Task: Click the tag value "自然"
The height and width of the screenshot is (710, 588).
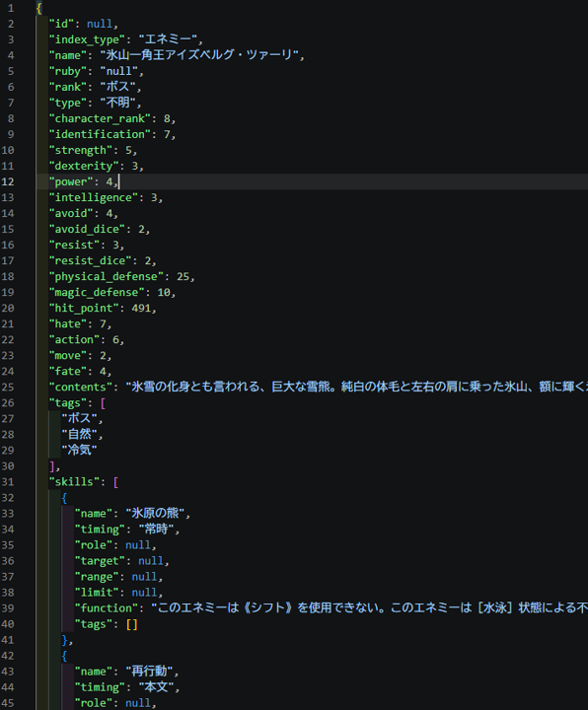Action: click(79, 435)
